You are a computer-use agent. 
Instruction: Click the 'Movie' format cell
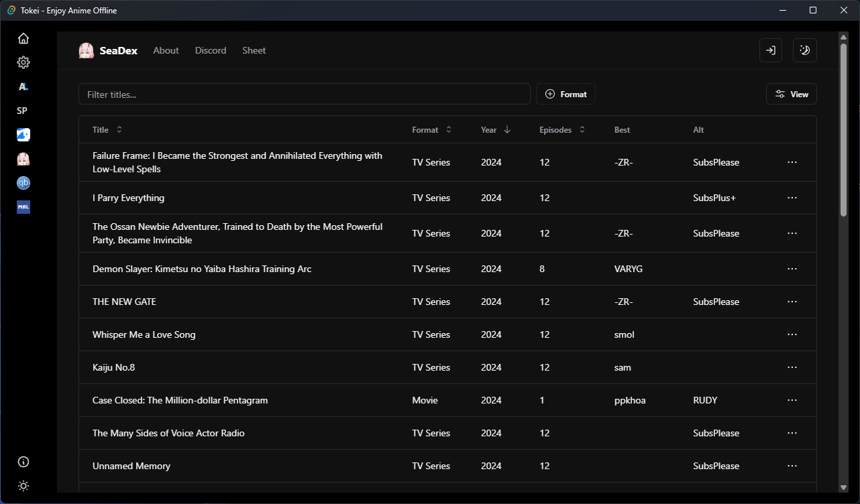[425, 400]
